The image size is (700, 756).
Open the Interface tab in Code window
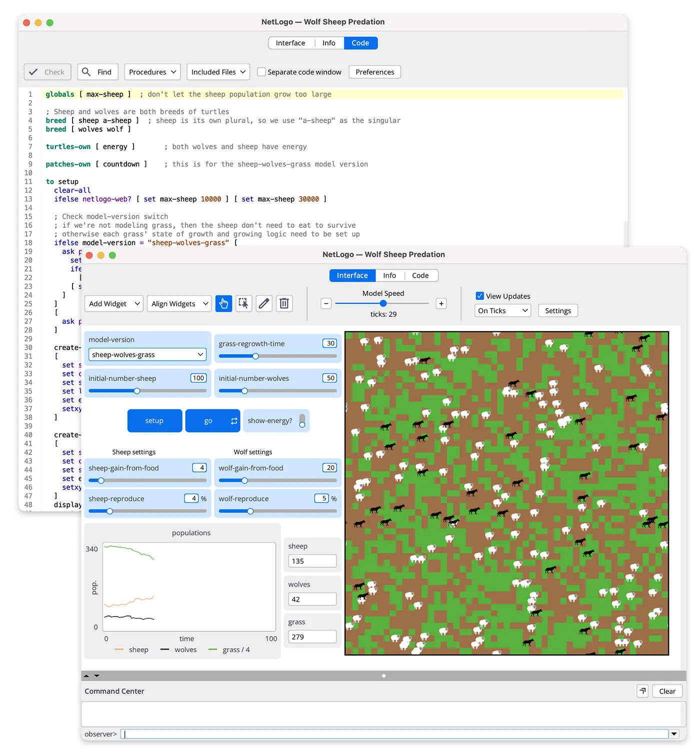tap(290, 43)
